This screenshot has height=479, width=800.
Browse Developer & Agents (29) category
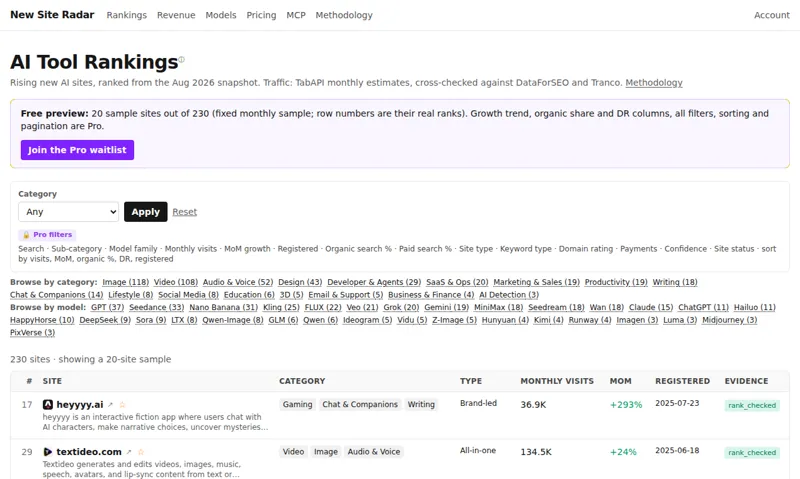[x=374, y=282]
